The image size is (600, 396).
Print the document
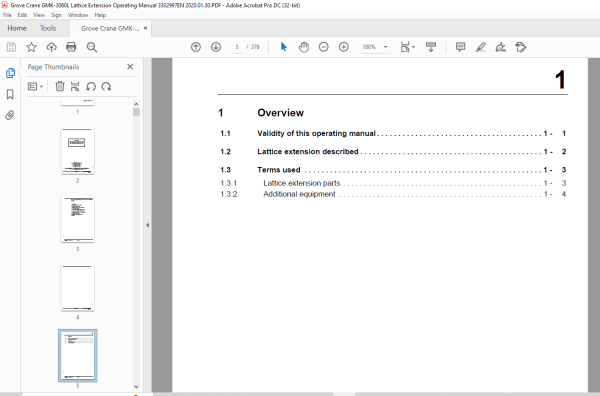71,47
